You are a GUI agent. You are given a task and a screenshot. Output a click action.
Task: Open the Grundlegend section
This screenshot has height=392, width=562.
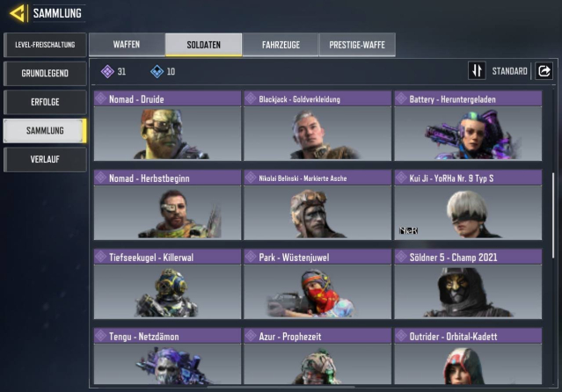[x=45, y=74]
